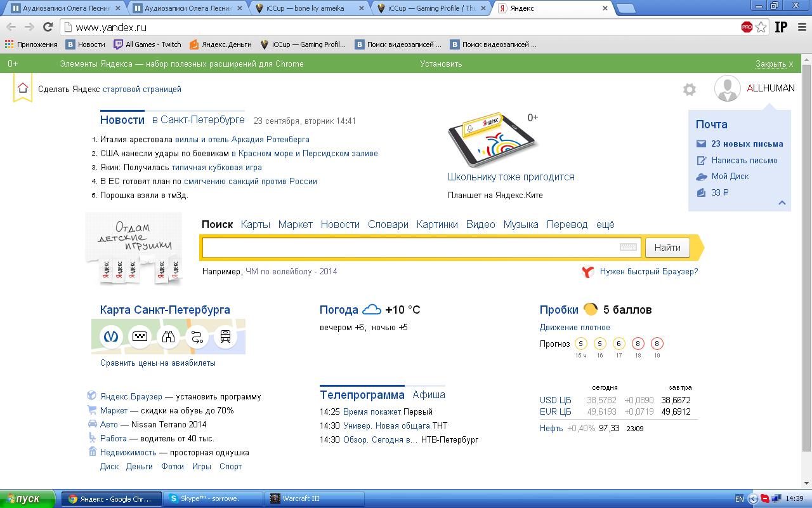The image size is (812, 508).
Task: Click the wallet balance icon
Action: [x=701, y=192]
